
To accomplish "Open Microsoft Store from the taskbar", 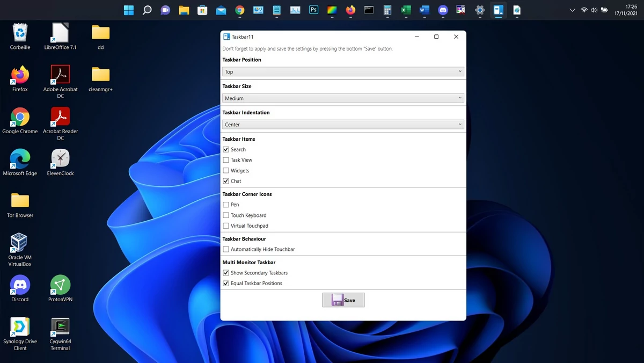I will (202, 10).
